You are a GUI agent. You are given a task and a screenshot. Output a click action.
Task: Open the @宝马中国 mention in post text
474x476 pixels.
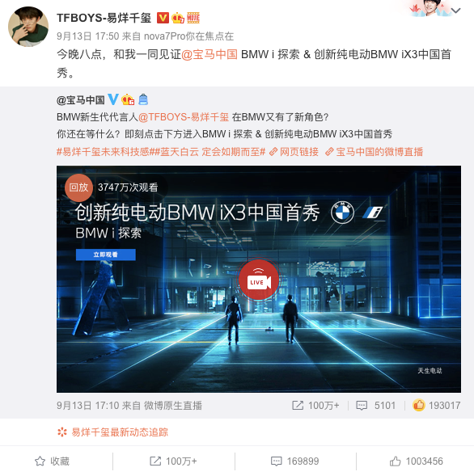click(x=209, y=55)
